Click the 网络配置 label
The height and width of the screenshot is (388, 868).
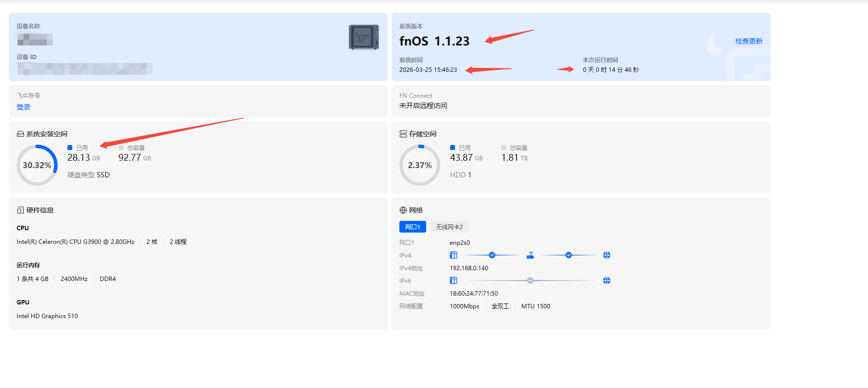[411, 306]
